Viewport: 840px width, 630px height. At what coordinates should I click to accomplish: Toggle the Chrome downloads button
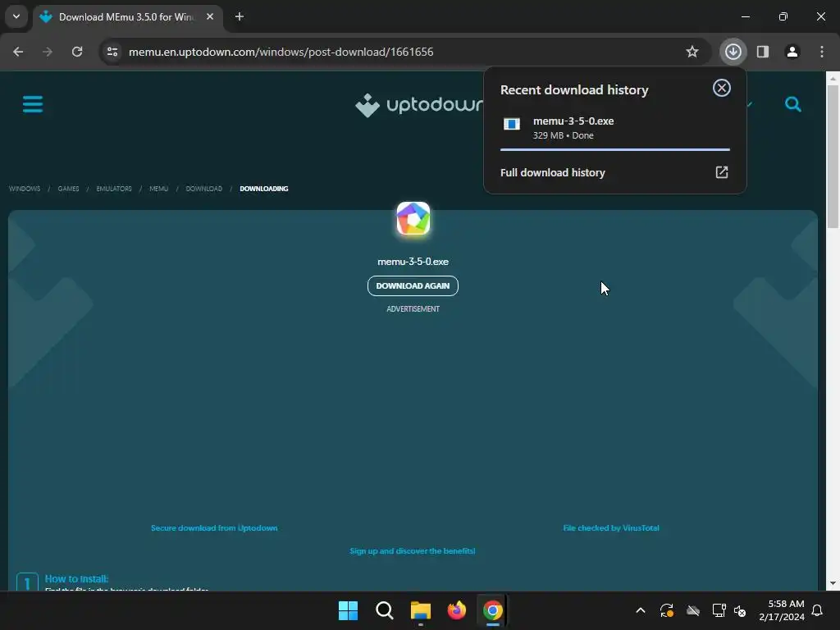pyautogui.click(x=733, y=52)
